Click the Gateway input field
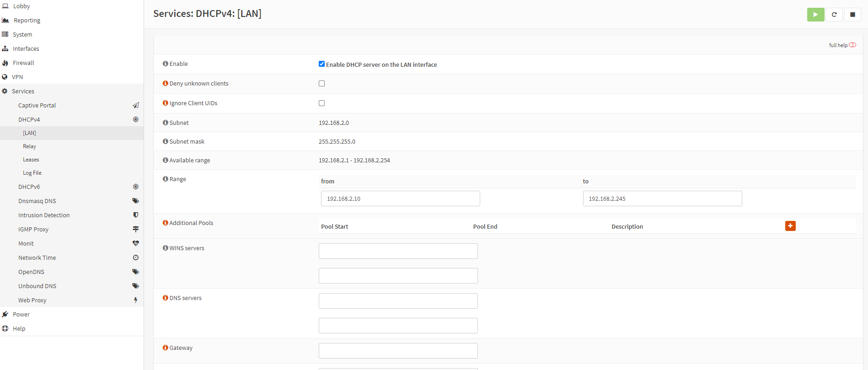This screenshot has width=868, height=370. coord(398,351)
